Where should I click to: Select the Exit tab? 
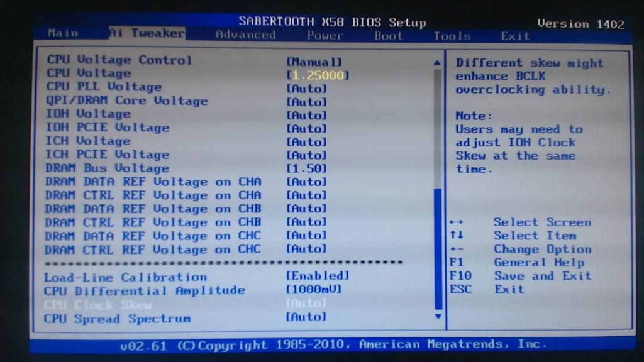pos(515,36)
